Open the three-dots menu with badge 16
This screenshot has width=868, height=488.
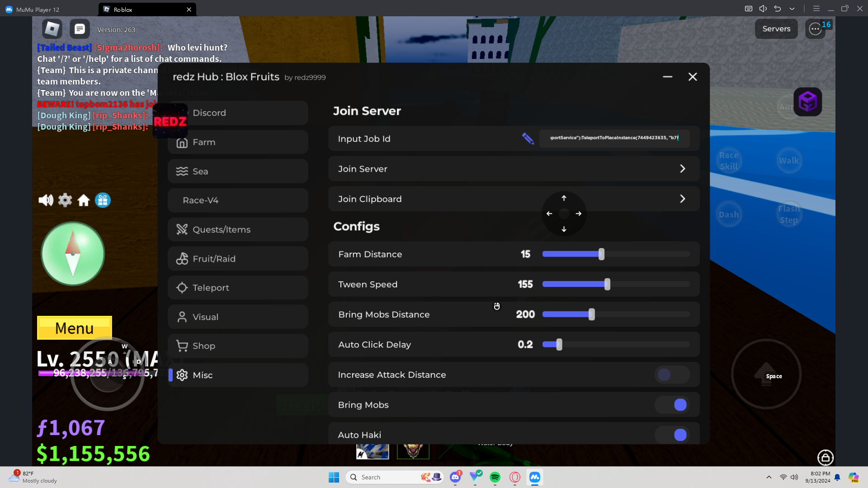[815, 29]
